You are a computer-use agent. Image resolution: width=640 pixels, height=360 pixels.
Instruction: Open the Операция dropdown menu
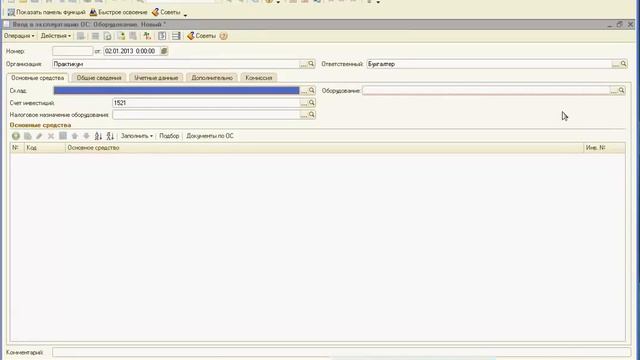point(19,36)
